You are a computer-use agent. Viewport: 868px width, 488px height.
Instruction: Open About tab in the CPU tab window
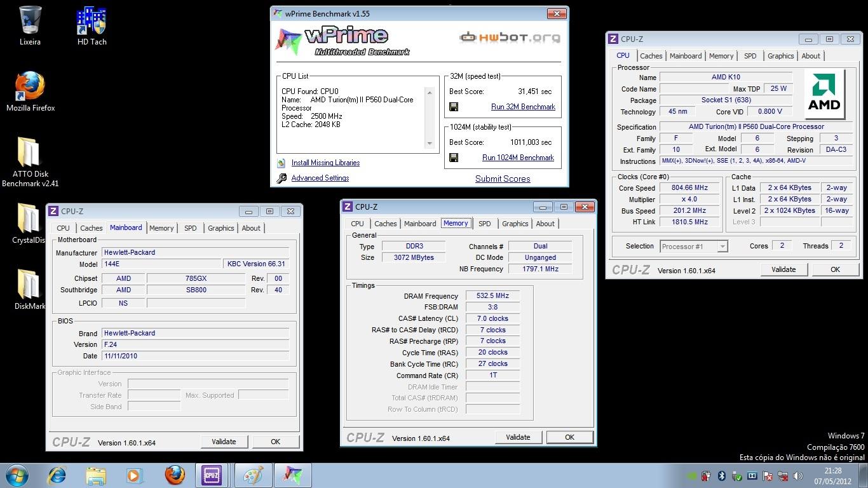(x=811, y=56)
